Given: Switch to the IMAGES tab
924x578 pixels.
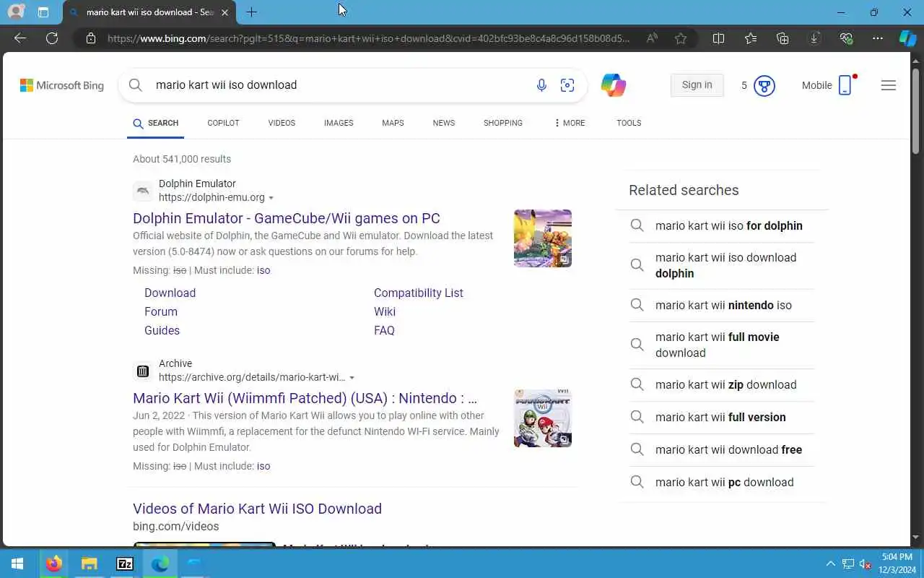Looking at the screenshot, I should [339, 123].
